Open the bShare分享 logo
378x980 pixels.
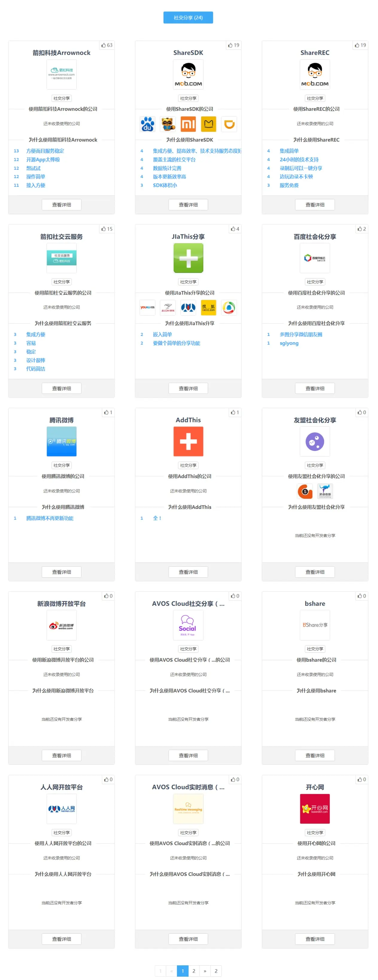pos(315,625)
